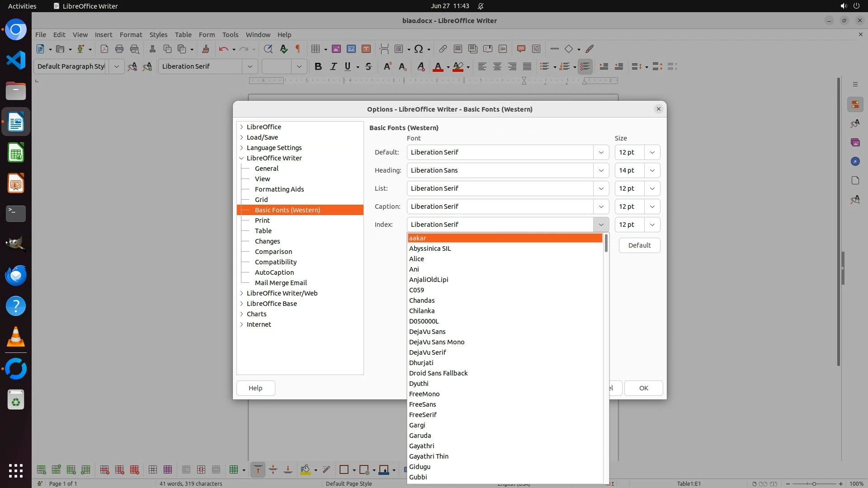The image size is (868, 488).
Task: Select DejaVu Sans Mono from font list
Action: tap(437, 342)
